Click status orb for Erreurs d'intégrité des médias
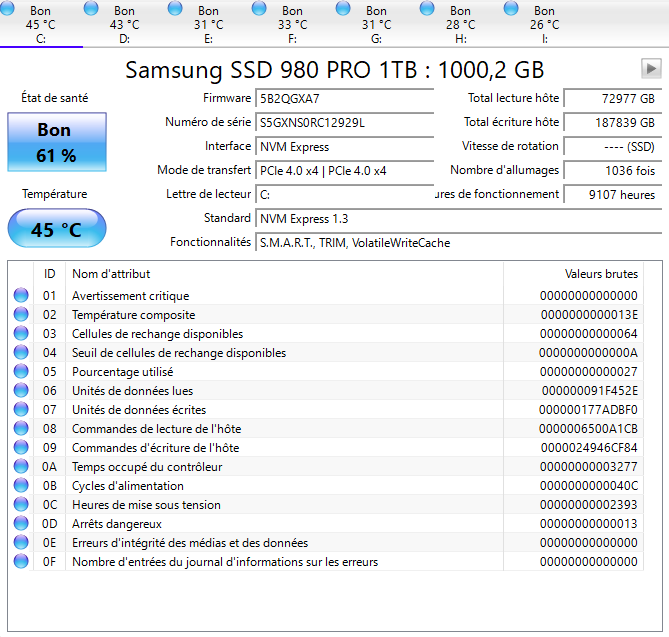 [x=21, y=542]
